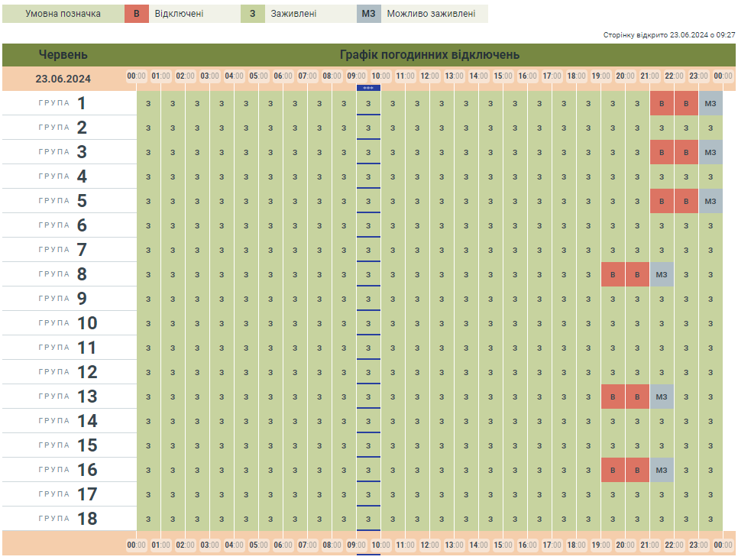Click the current-time marker with asterisks
This screenshot has width=738, height=560.
[368, 88]
